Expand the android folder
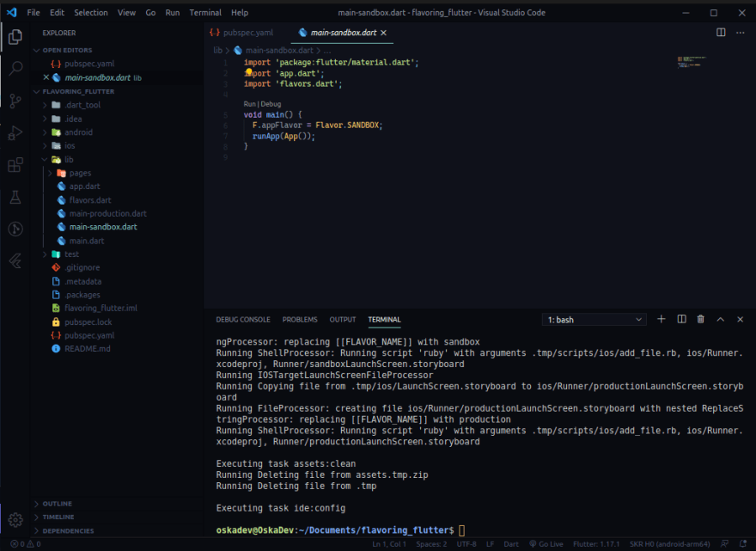The width and height of the screenshot is (756, 551). (45, 132)
